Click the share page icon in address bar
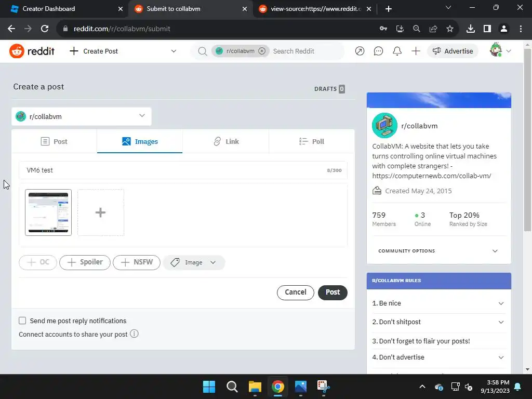The height and width of the screenshot is (399, 532). pos(433,29)
